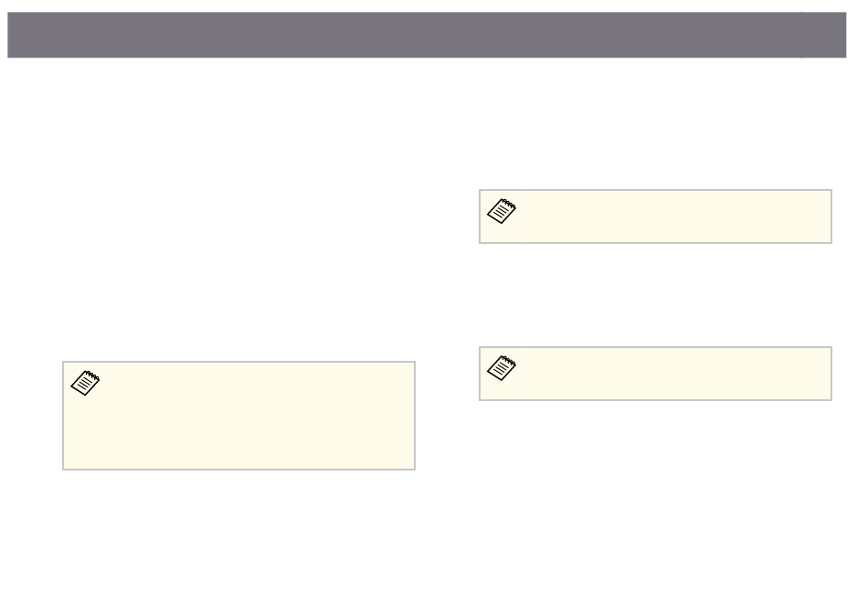
Task: Click the notepad icon in the lower-right note box
Action: (x=502, y=367)
